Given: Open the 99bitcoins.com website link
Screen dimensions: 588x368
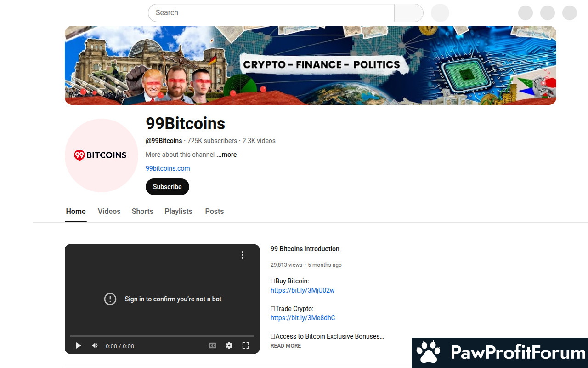Looking at the screenshot, I should [x=168, y=168].
